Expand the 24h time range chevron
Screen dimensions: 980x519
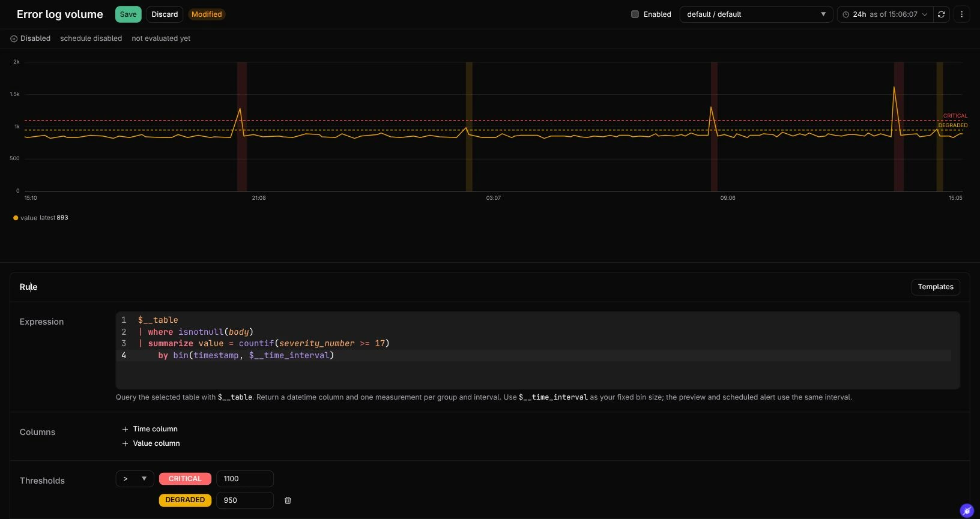[x=925, y=14]
